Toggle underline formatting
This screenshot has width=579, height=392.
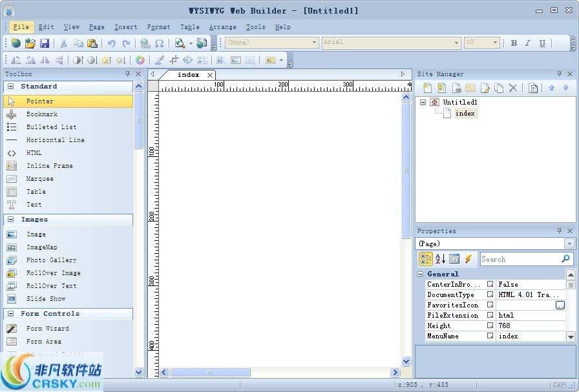pos(542,43)
